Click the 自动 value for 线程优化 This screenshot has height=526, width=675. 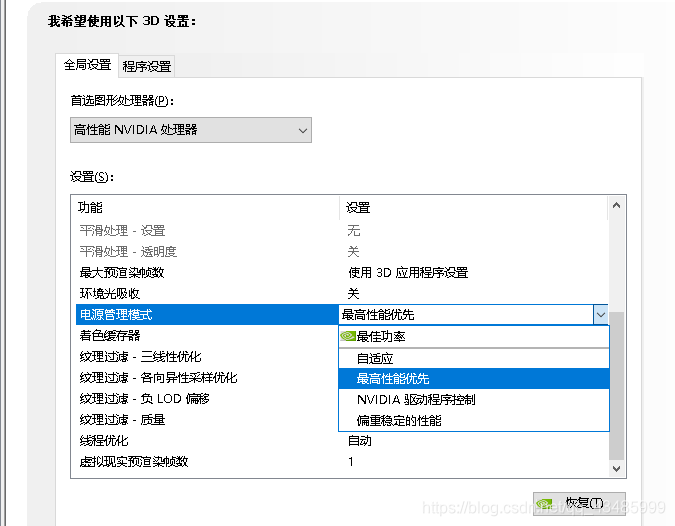359,441
